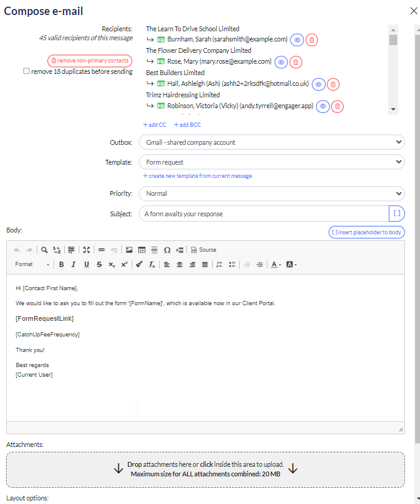
Task: Click the Find magnifier icon in editor
Action: pyautogui.click(x=44, y=250)
